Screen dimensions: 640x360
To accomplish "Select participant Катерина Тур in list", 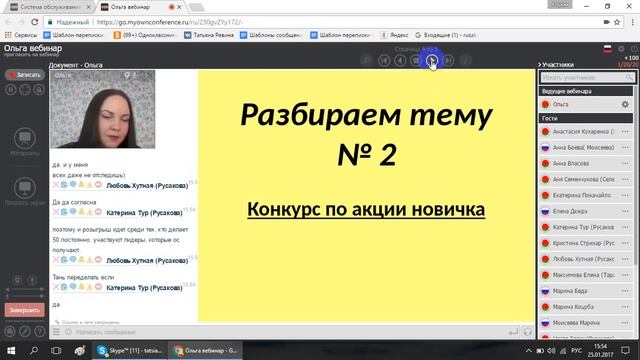I will pyautogui.click(x=585, y=227).
